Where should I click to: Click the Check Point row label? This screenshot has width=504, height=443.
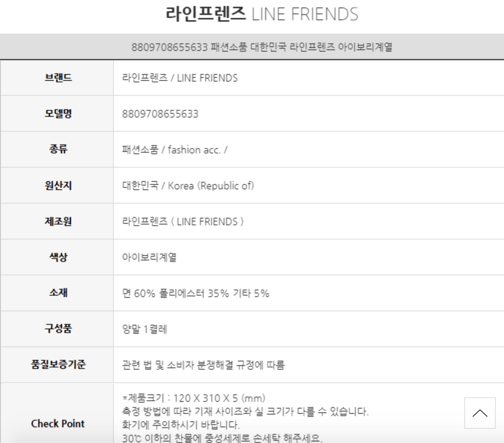point(58,424)
